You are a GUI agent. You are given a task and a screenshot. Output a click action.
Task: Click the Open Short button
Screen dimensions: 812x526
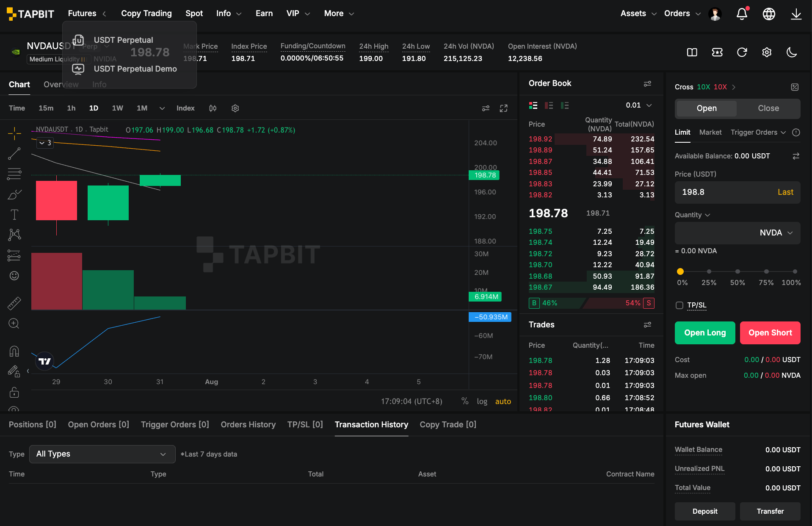(x=770, y=333)
